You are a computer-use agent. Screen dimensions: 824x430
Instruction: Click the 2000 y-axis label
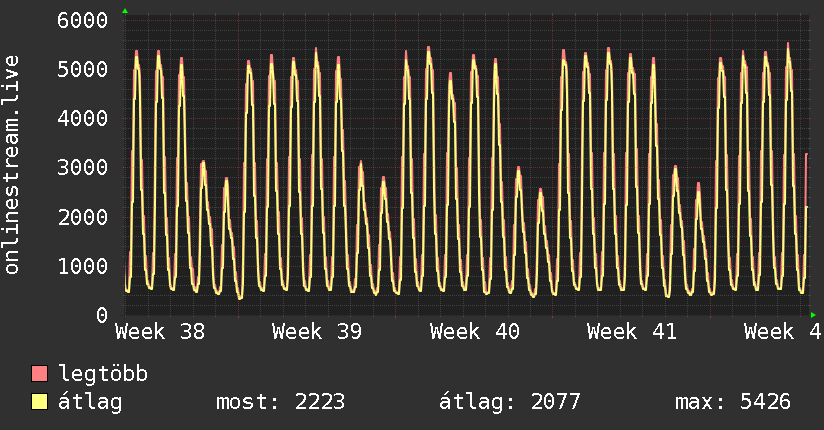coord(83,217)
